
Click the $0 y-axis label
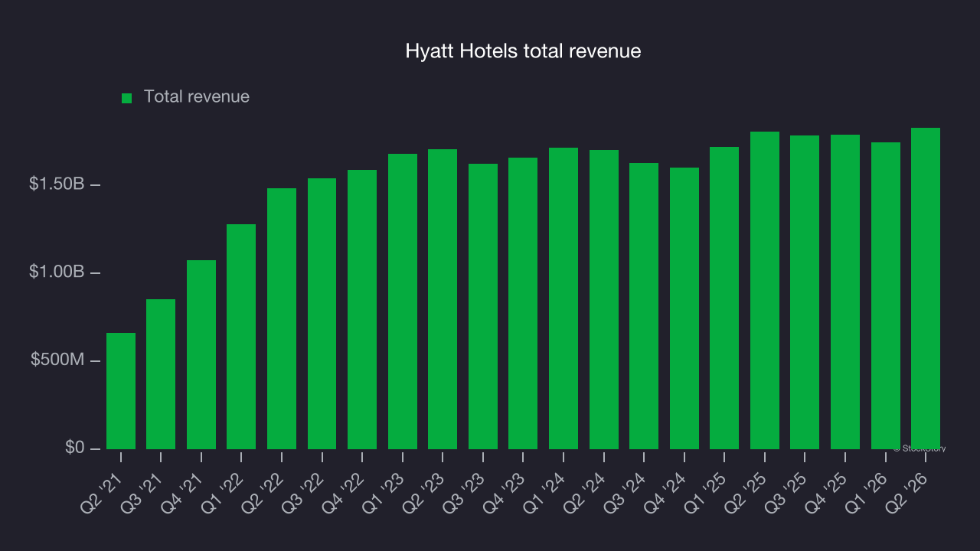coord(75,448)
